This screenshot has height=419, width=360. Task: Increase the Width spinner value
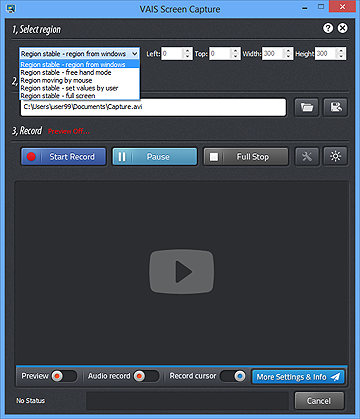[x=288, y=51]
